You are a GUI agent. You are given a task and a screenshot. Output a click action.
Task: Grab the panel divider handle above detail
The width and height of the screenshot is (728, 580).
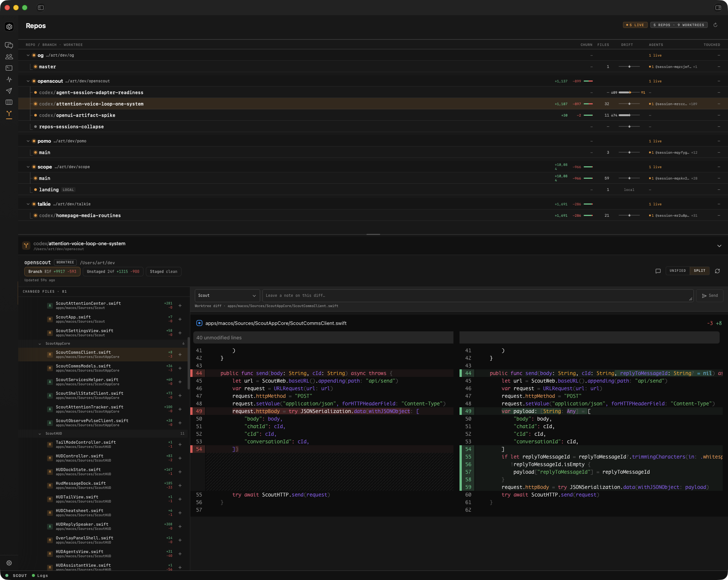click(373, 235)
